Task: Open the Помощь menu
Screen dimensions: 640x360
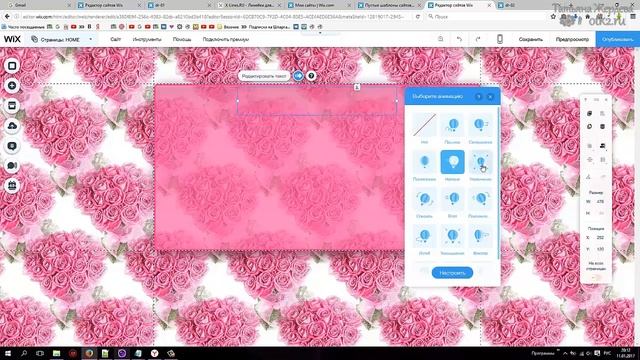Action: pos(182,39)
